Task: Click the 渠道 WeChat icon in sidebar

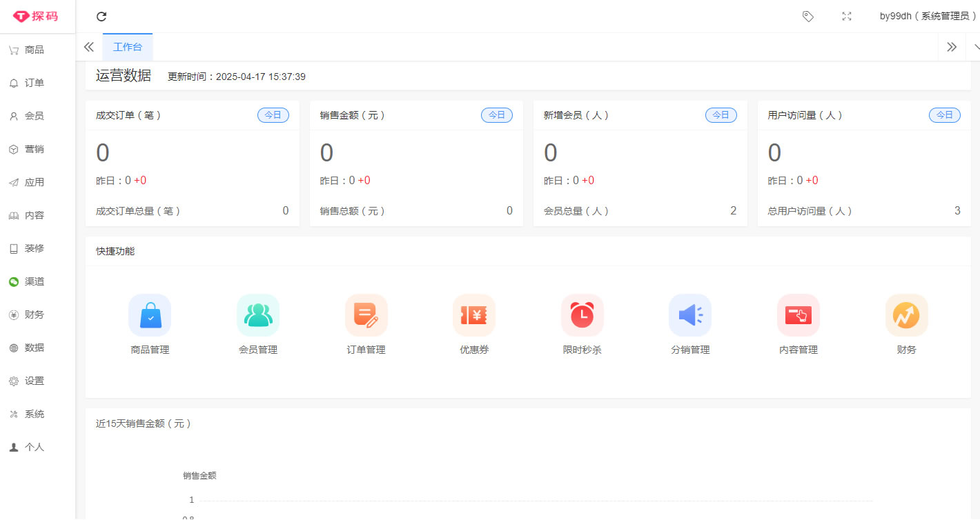Action: pyautogui.click(x=14, y=282)
